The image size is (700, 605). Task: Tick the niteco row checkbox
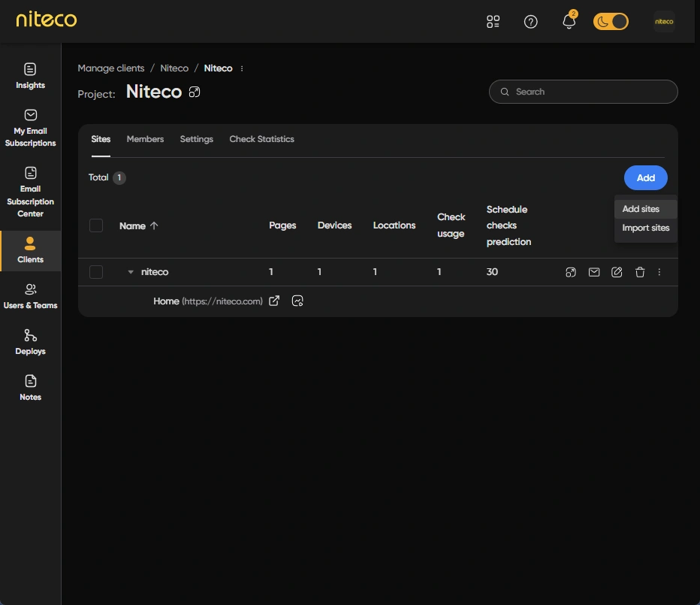[x=96, y=271]
